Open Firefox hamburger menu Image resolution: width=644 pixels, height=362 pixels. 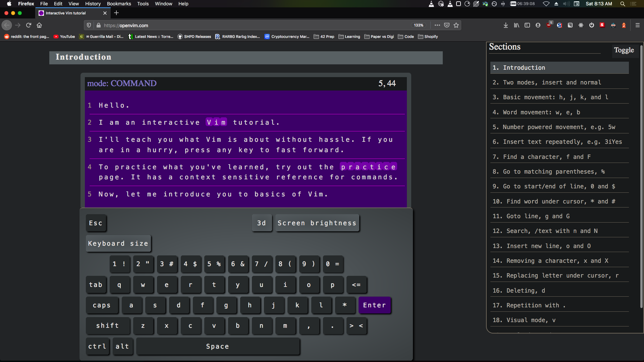(638, 25)
